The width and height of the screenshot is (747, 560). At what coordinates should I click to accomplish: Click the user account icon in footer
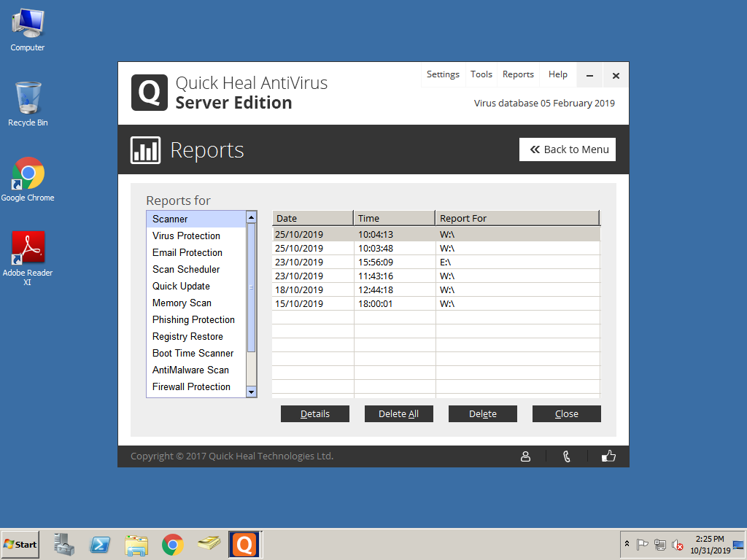coord(525,456)
